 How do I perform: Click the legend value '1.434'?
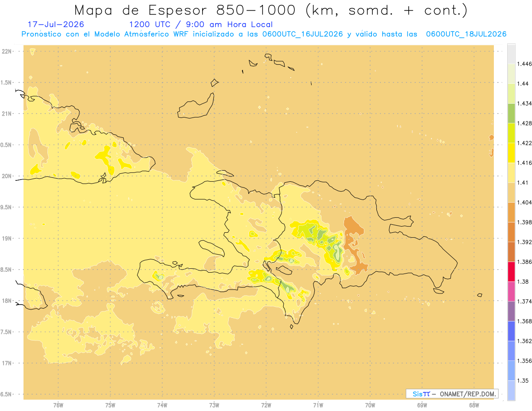[524, 103]
